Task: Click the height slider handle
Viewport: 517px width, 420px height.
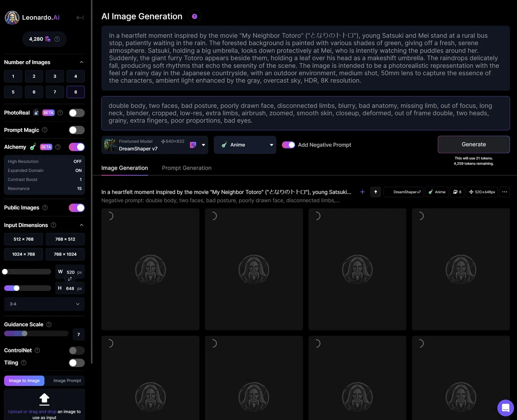Action: click(x=16, y=288)
